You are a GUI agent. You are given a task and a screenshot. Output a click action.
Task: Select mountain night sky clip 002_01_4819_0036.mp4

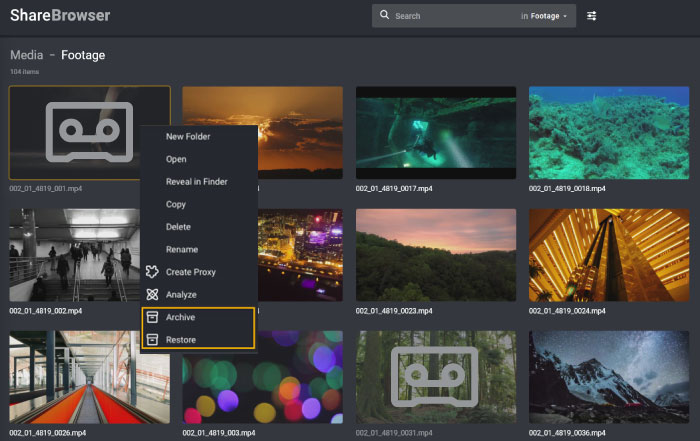[x=609, y=377]
